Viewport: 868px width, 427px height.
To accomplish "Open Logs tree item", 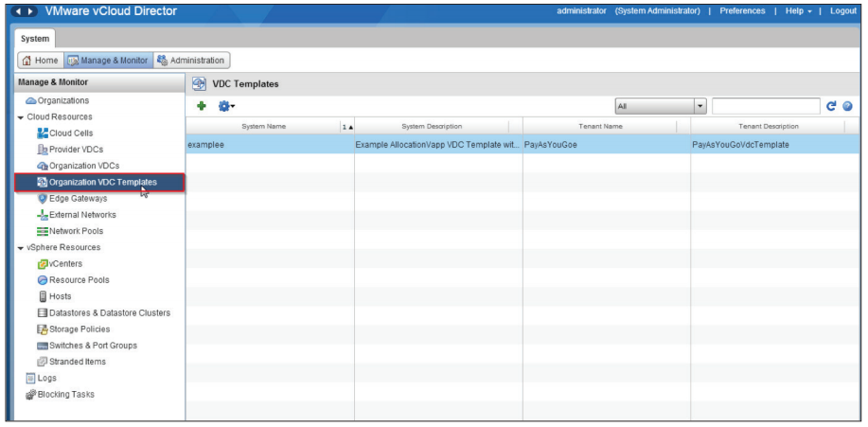I will coord(47,379).
